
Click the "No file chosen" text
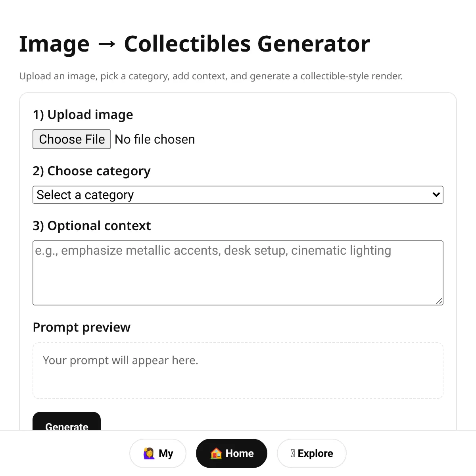pyautogui.click(x=155, y=140)
